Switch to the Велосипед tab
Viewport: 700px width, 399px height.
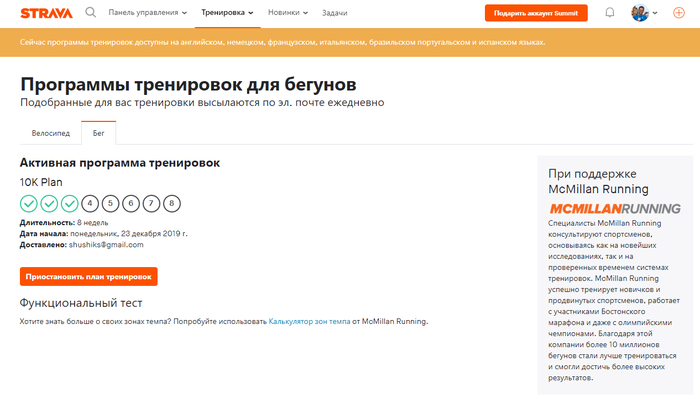pyautogui.click(x=50, y=133)
